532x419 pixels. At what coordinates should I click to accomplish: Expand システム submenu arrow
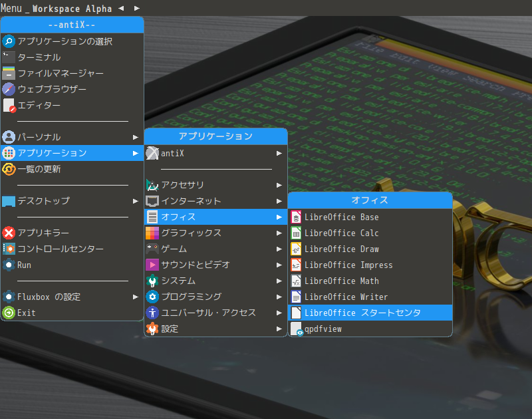[279, 281]
